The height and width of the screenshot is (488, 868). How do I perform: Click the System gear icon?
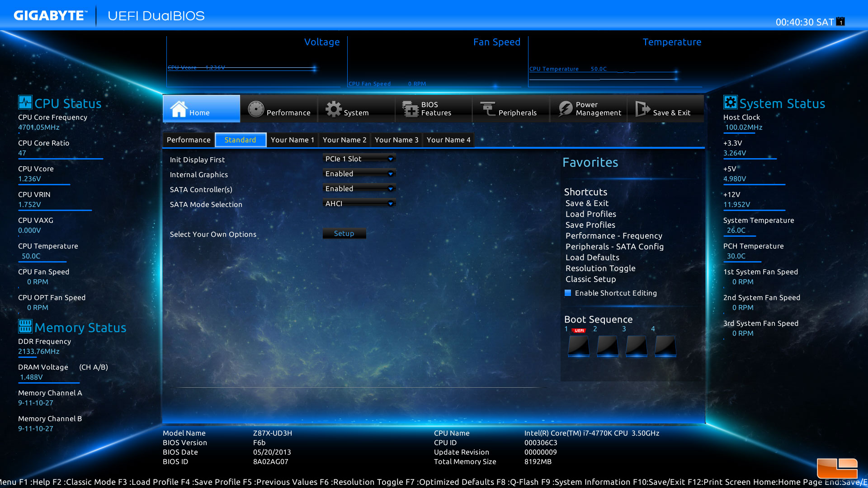[334, 109]
